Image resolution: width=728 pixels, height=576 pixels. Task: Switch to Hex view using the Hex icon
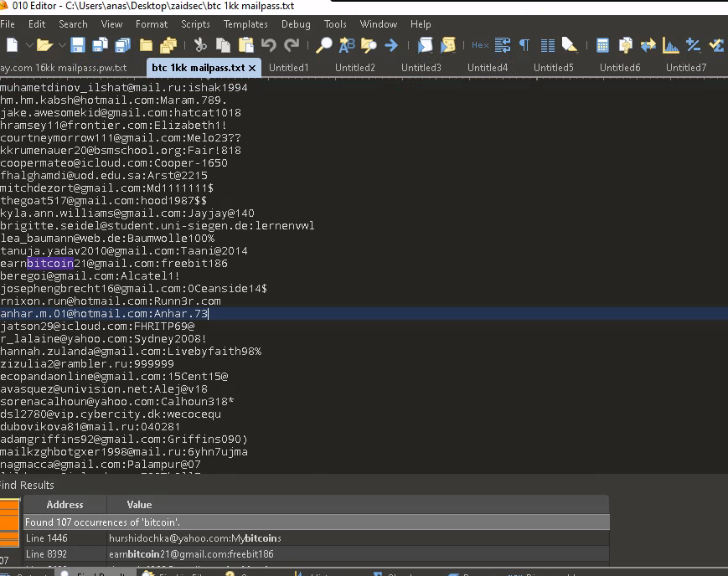[480, 45]
